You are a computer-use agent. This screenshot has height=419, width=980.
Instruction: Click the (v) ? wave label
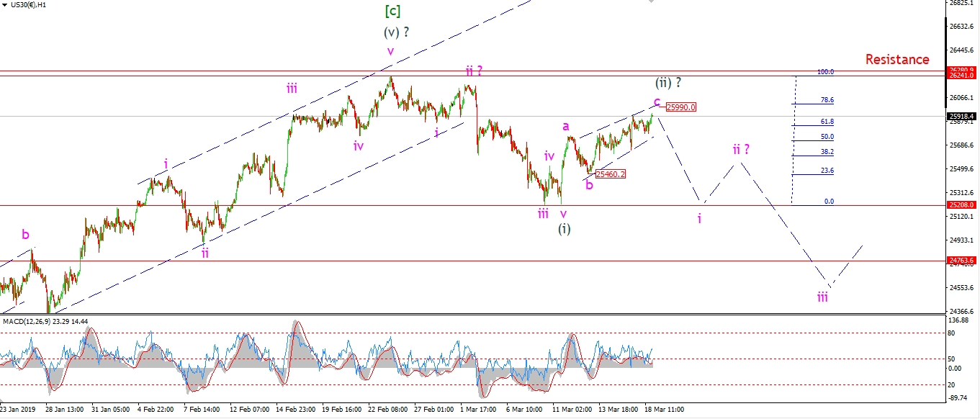[398, 32]
